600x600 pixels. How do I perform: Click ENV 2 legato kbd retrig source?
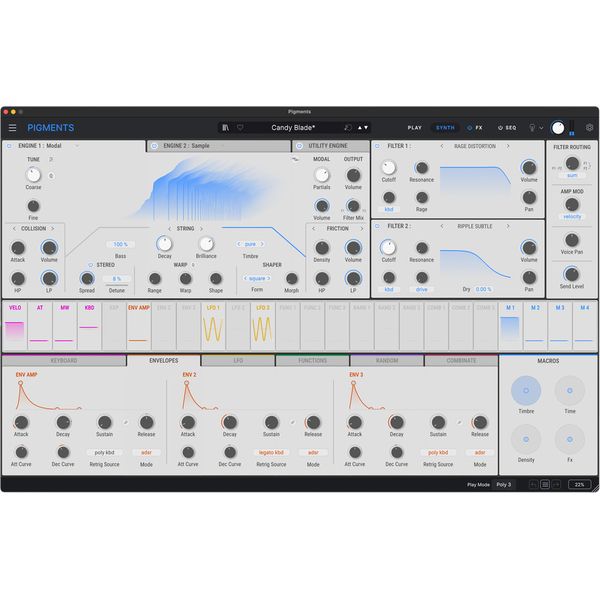(x=271, y=452)
